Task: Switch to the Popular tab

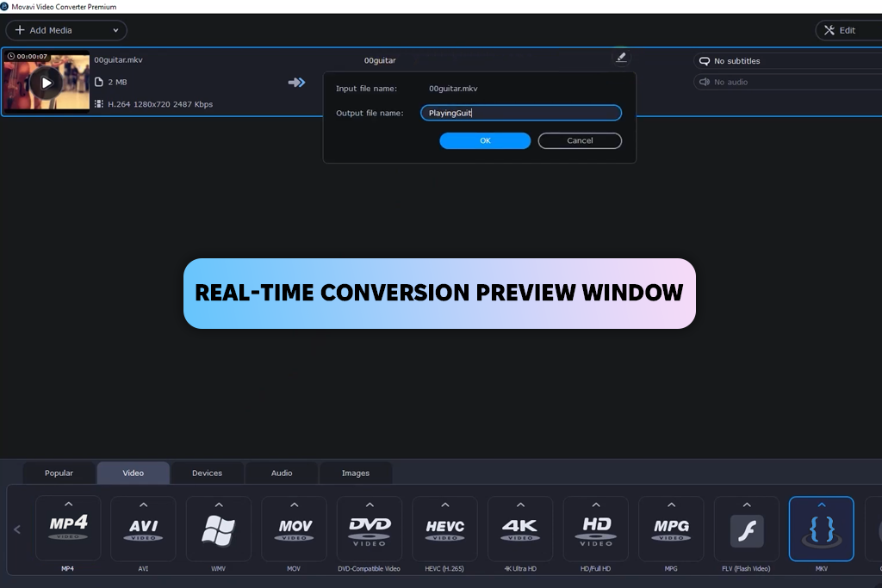Action: click(x=59, y=473)
